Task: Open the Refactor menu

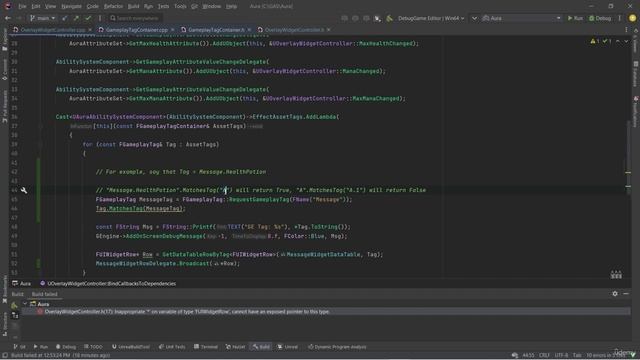Action: [113, 7]
